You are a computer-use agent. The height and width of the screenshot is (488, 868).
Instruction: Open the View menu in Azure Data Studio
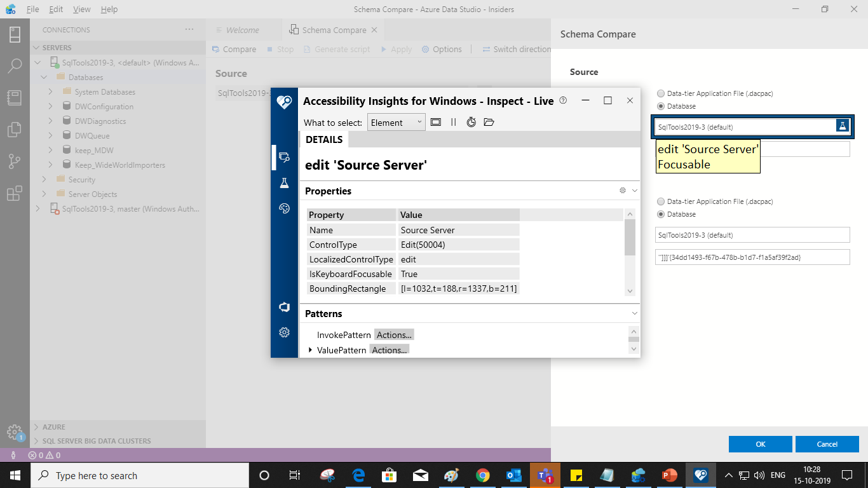click(x=81, y=9)
